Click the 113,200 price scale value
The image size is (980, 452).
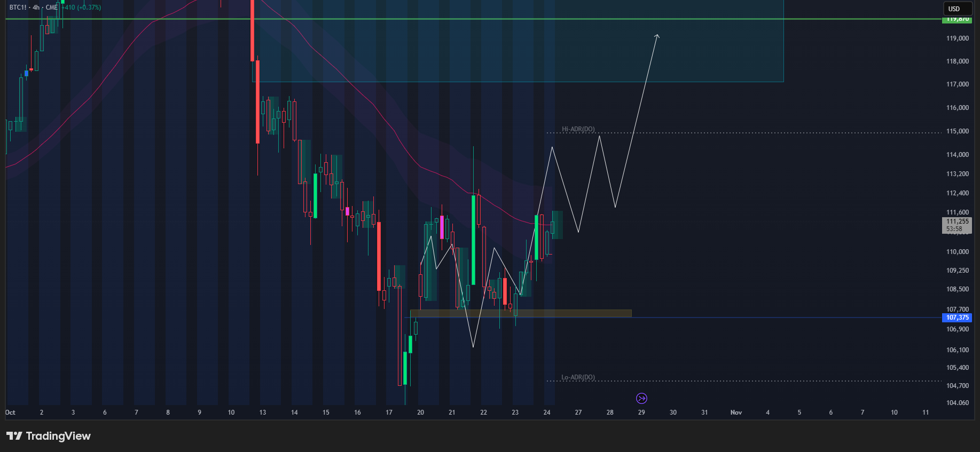958,174
